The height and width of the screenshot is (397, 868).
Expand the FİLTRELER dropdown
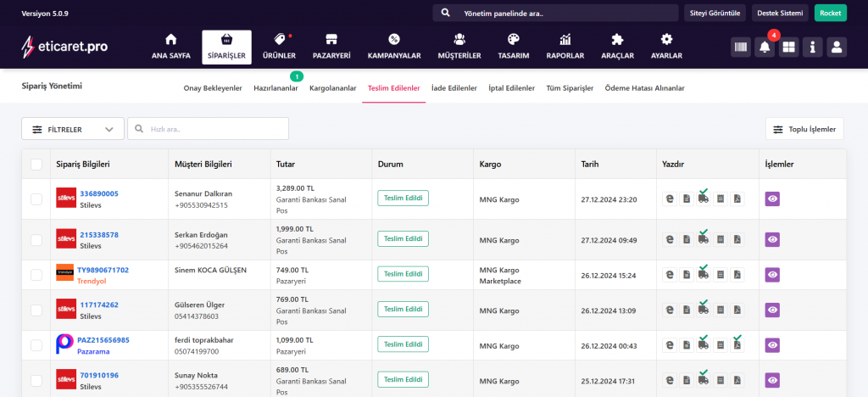pyautogui.click(x=73, y=129)
